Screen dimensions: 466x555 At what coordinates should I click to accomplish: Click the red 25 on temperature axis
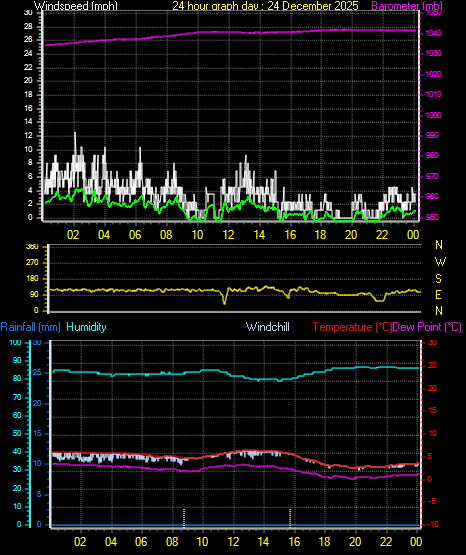coord(432,365)
